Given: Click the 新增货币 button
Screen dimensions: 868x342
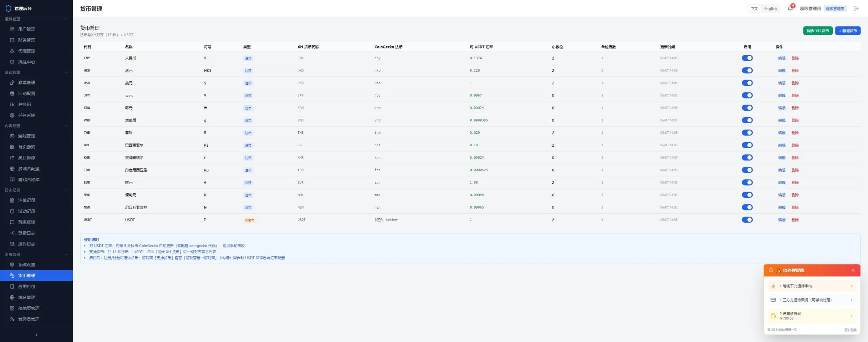Looking at the screenshot, I should click(848, 31).
